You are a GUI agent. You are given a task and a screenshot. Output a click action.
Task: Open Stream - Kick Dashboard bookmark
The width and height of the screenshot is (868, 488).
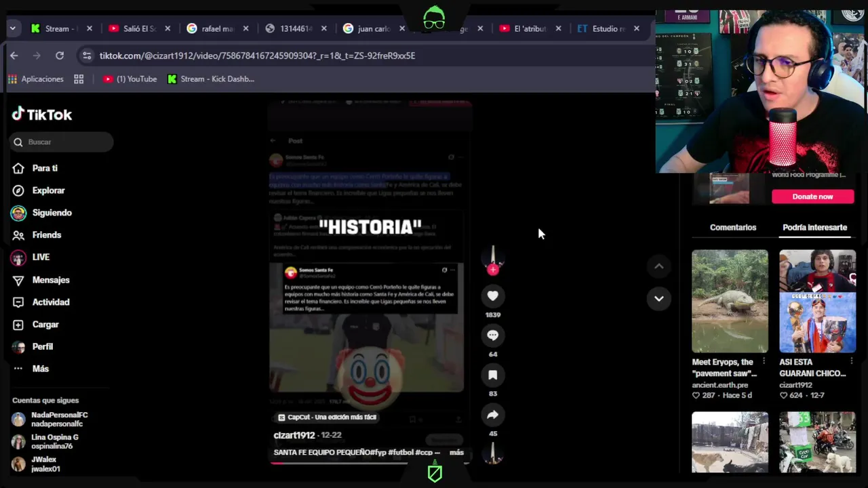coord(211,79)
